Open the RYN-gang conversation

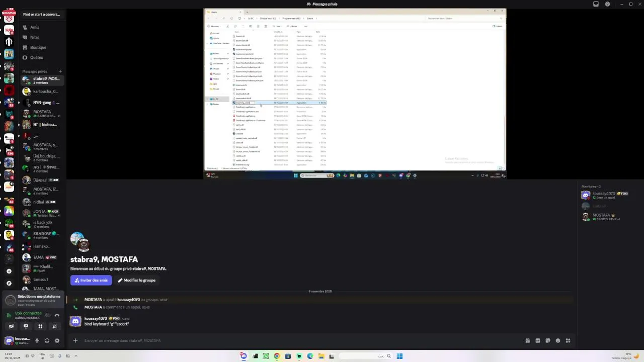pyautogui.click(x=42, y=103)
